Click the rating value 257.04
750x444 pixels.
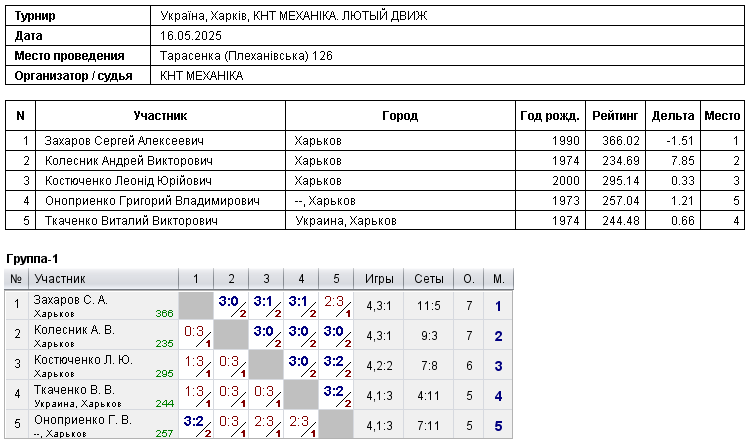click(621, 201)
